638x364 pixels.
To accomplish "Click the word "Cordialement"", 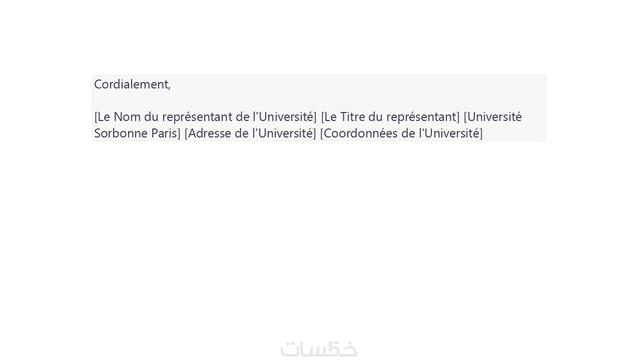I will [131, 84].
